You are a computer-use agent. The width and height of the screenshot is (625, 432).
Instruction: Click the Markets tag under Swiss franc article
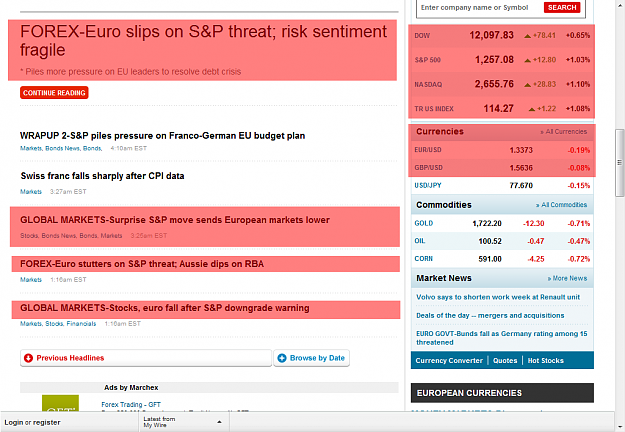click(x=31, y=192)
